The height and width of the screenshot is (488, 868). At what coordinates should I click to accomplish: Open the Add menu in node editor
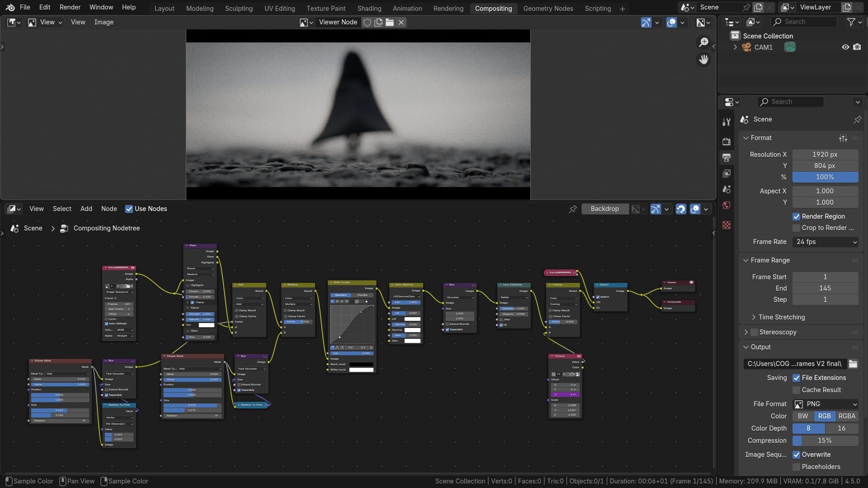tap(86, 209)
